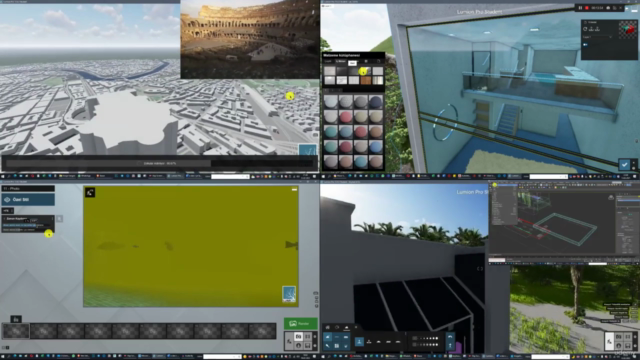
Task: Select first material thumbnail in top row
Action: coord(330,71)
